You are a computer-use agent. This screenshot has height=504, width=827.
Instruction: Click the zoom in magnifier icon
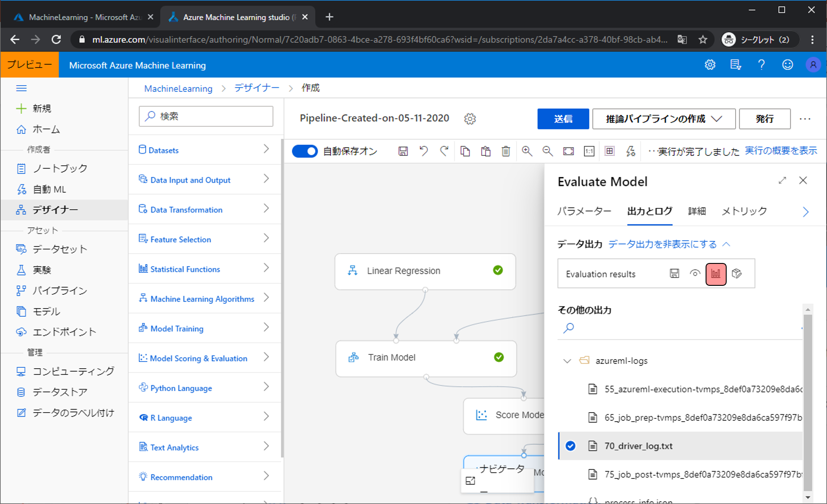(527, 151)
